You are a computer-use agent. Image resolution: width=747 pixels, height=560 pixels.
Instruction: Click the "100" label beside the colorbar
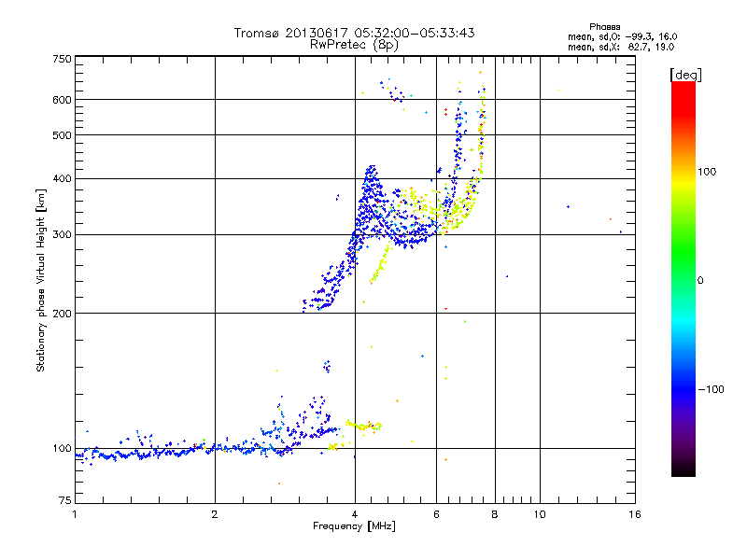[x=707, y=172]
